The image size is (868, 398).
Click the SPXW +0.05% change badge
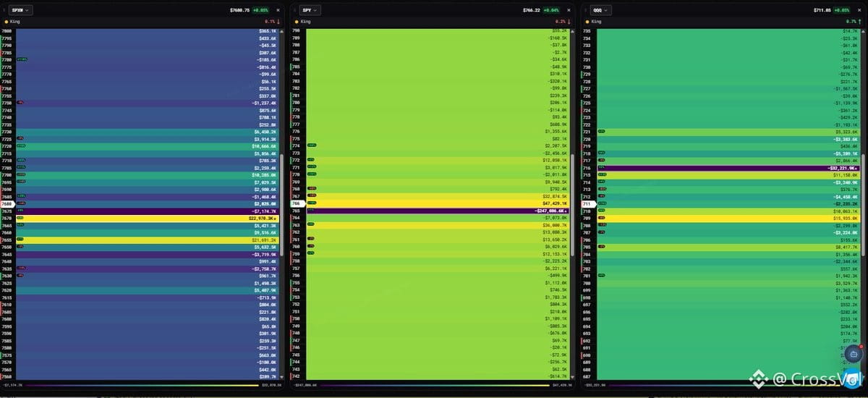click(x=262, y=10)
